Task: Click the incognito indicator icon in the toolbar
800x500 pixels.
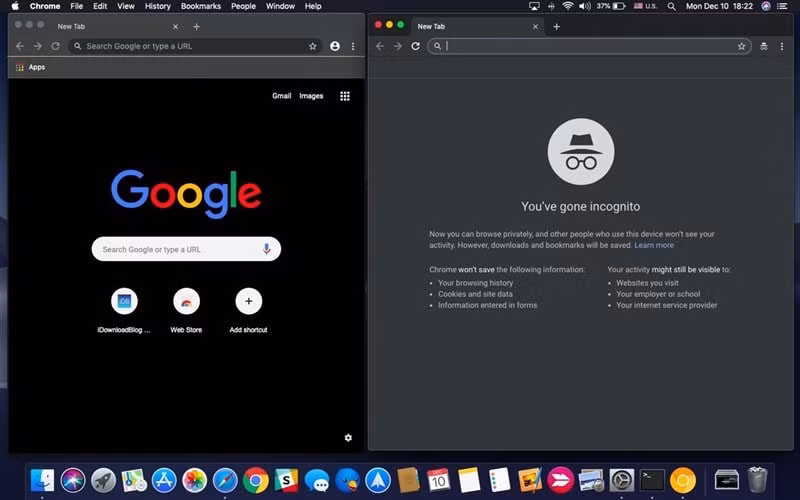Action: click(764, 46)
